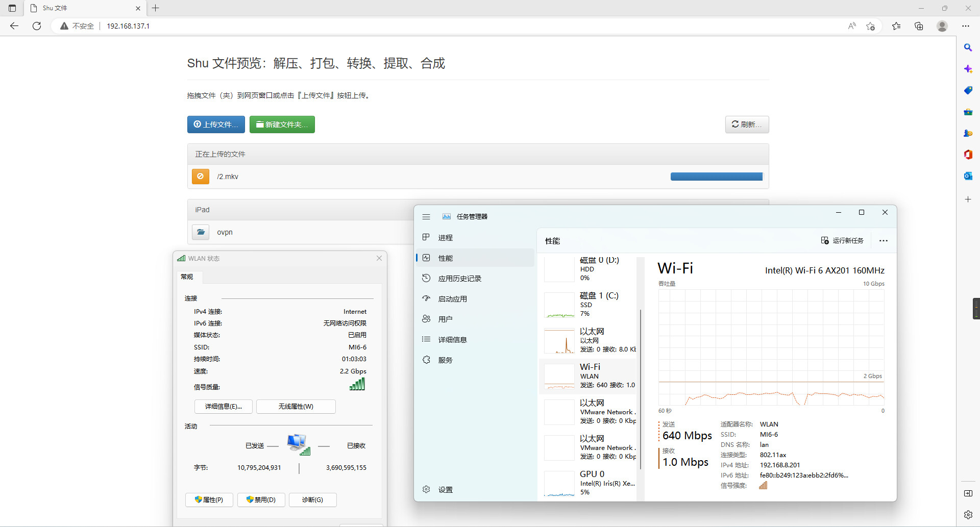Click the 上传文件 upload button
This screenshot has width=980, height=527.
tap(216, 124)
